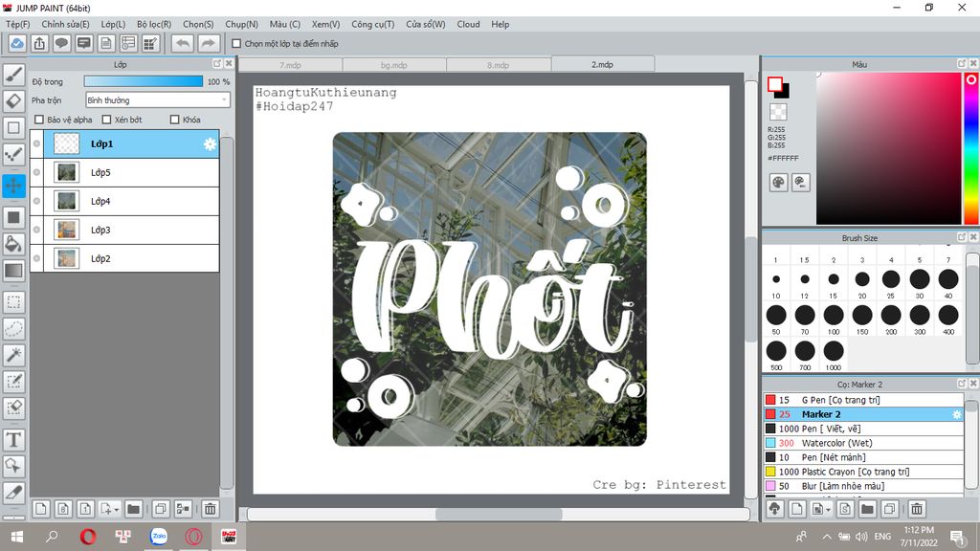
Task: Open the Công cụ(T) menu
Action: (372, 24)
